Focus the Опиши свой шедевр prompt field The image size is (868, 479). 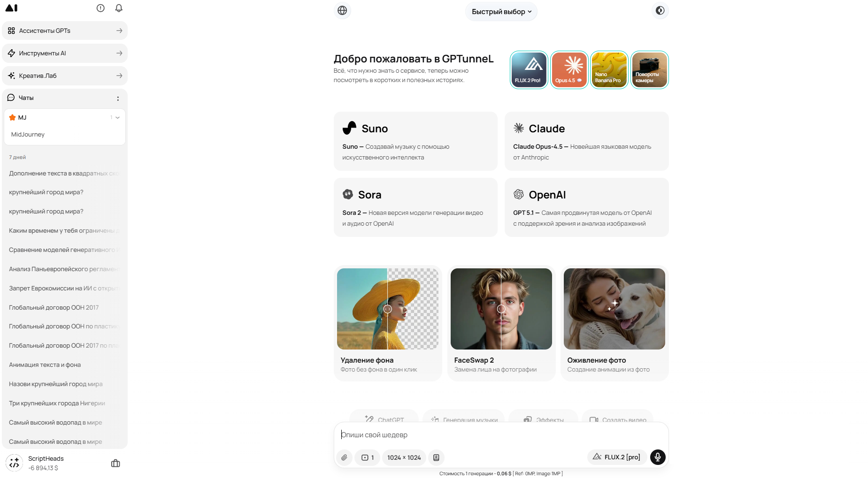coord(501,435)
